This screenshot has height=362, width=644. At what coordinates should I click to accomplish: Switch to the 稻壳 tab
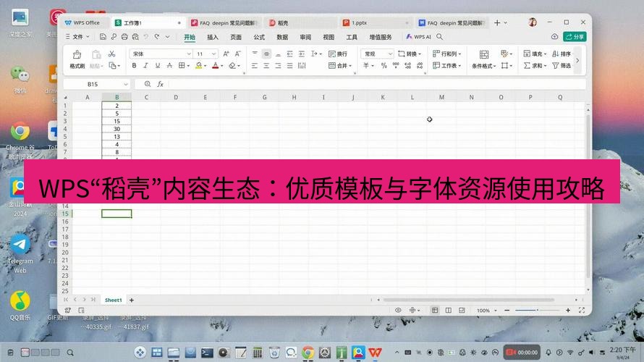(301, 23)
